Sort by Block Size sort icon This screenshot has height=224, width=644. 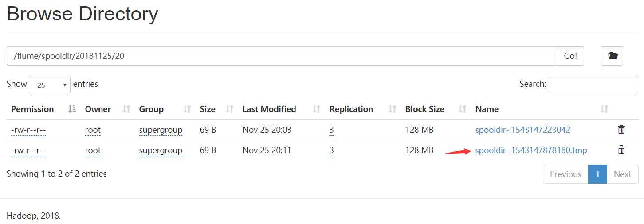tap(463, 109)
